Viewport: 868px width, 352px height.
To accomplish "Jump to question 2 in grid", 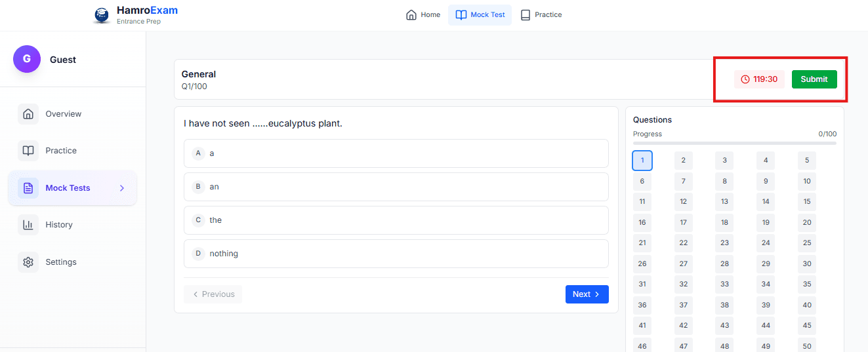I will [x=684, y=161].
